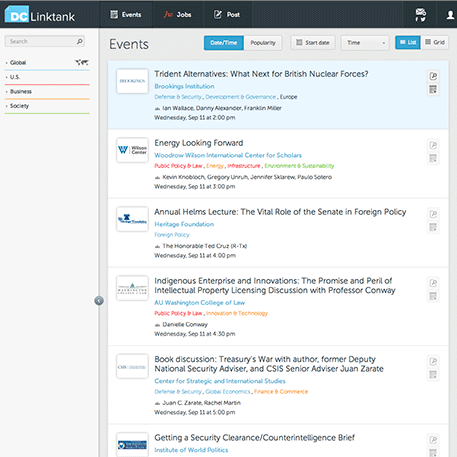The image size is (457, 457).
Task: Open Annual Helms Lecture event title
Action: point(280,212)
